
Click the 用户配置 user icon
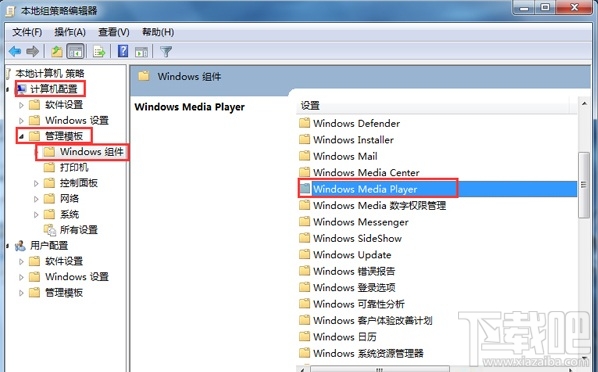point(20,245)
